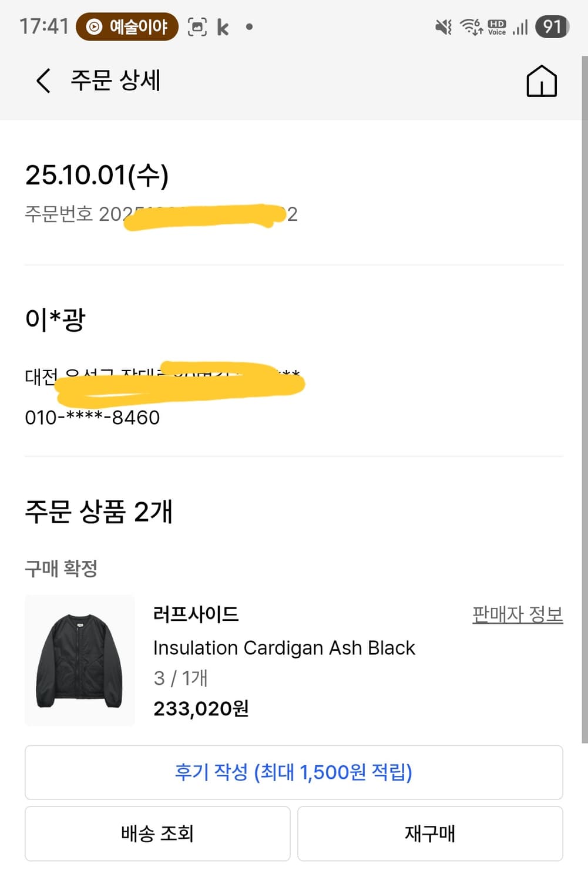Tap the screen capture status icon
The height and width of the screenshot is (881, 588).
tap(197, 27)
